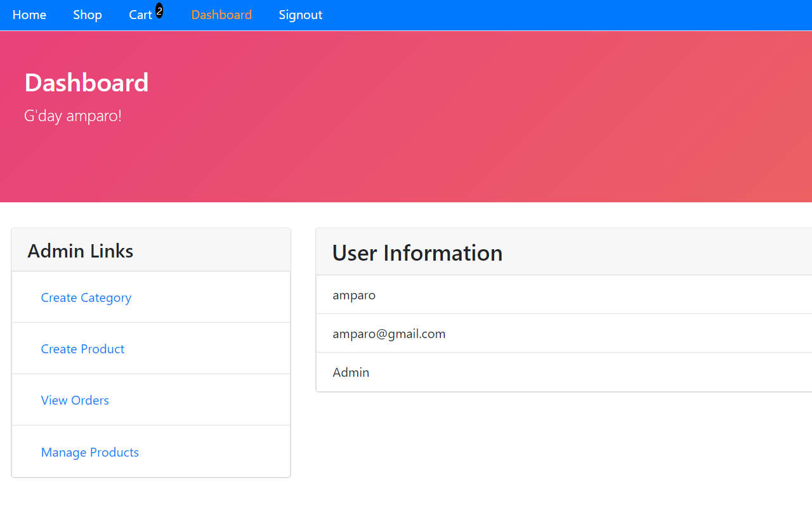Viewport: 812px width, 508px height.
Task: Select the username row showing amparo
Action: [353, 294]
